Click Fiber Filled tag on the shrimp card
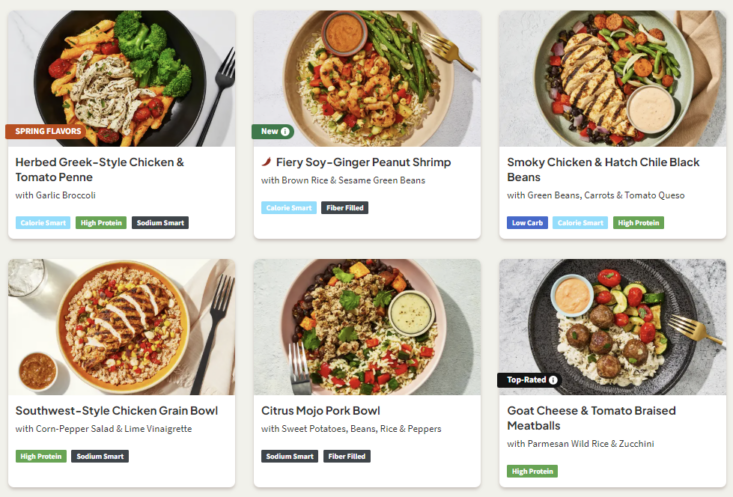This screenshot has width=733, height=497. 345,208
